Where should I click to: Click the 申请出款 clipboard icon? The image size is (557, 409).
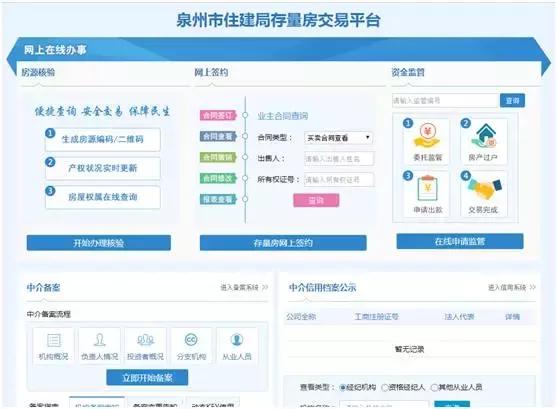pos(427,188)
